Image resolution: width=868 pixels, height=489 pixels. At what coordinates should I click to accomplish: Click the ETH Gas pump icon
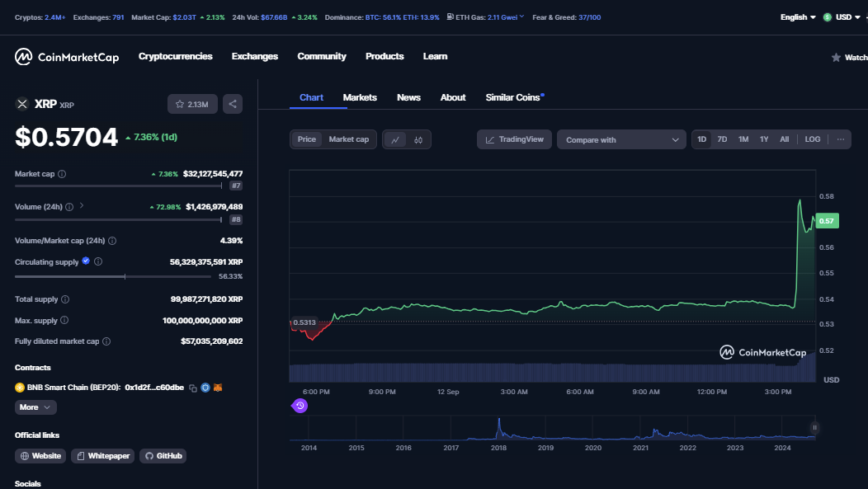pos(450,17)
